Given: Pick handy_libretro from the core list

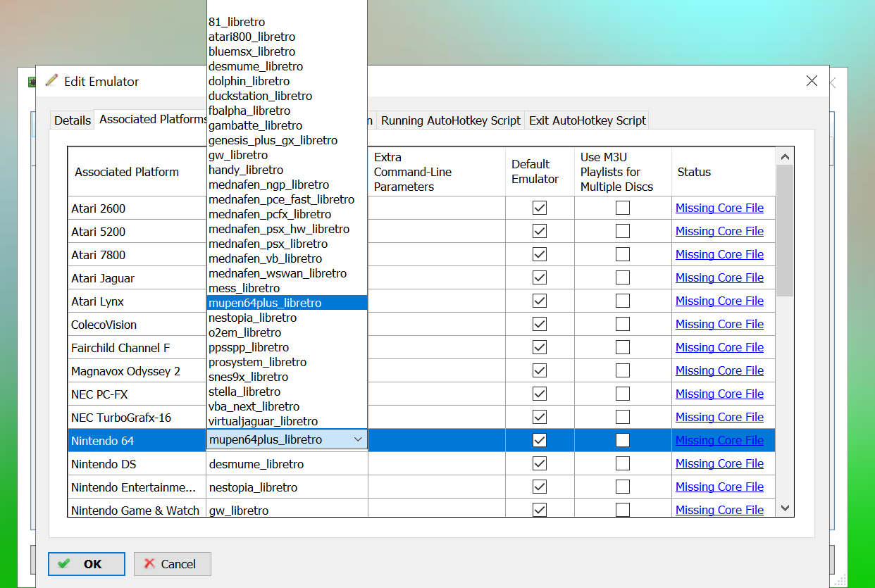Looking at the screenshot, I should (x=287, y=170).
